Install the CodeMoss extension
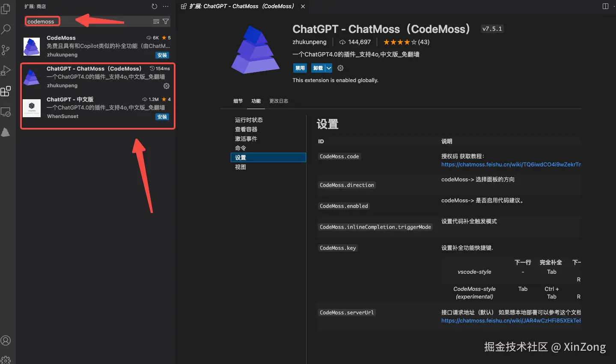616x364 pixels. tap(162, 55)
